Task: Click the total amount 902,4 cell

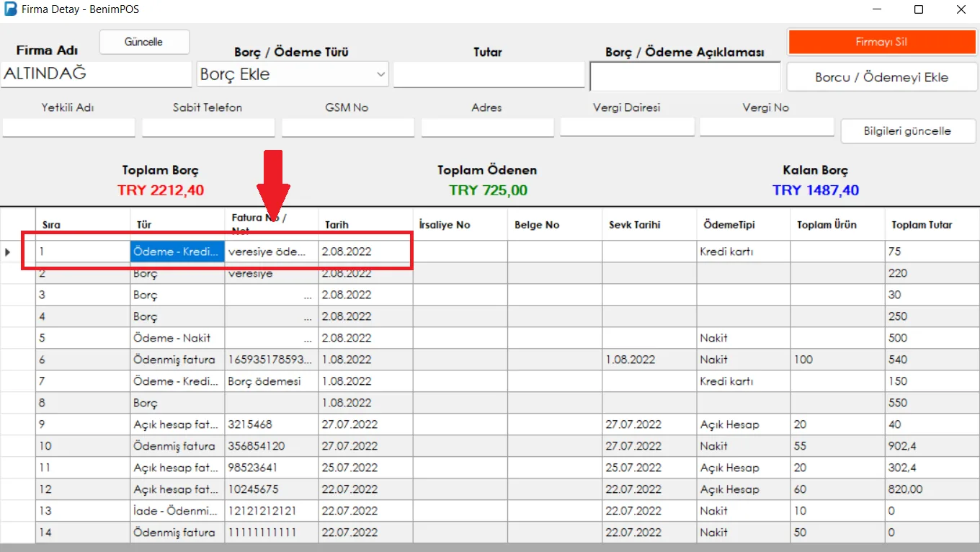Action: (932, 446)
